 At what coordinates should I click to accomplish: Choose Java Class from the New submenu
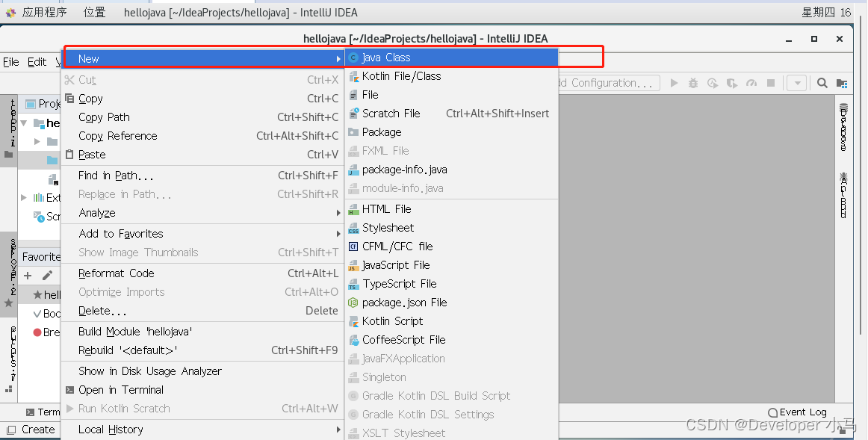point(451,58)
